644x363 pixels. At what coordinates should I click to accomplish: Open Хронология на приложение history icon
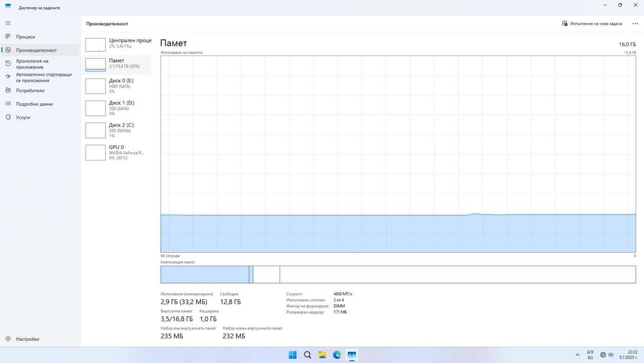coord(8,64)
